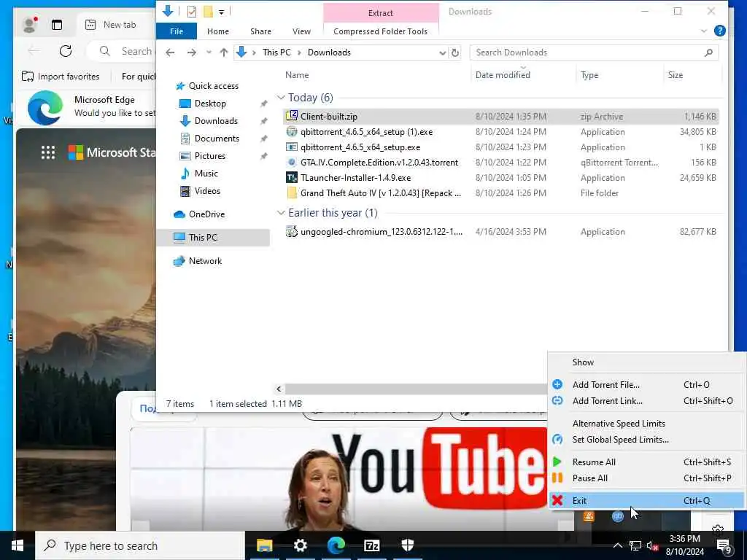Sort by Date modified column header
The image size is (747, 560).
(x=503, y=75)
